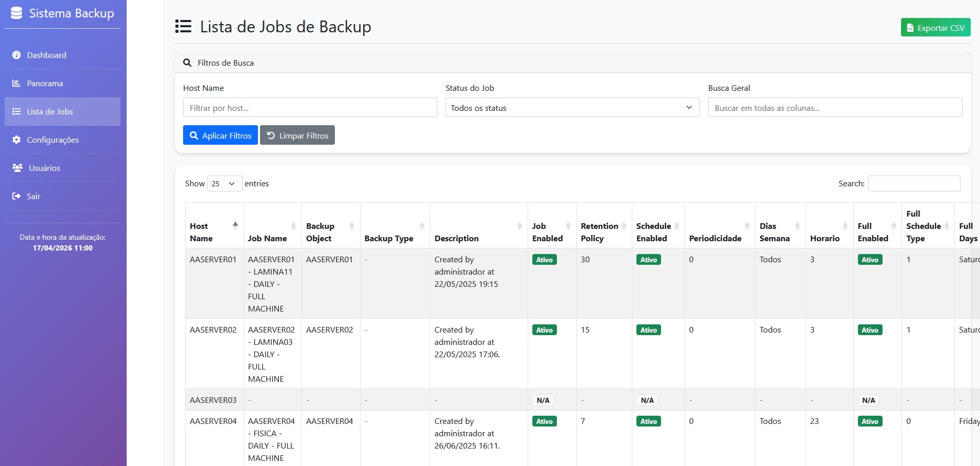Click N/A Full Enabled badge for AASERVER03

[869, 400]
